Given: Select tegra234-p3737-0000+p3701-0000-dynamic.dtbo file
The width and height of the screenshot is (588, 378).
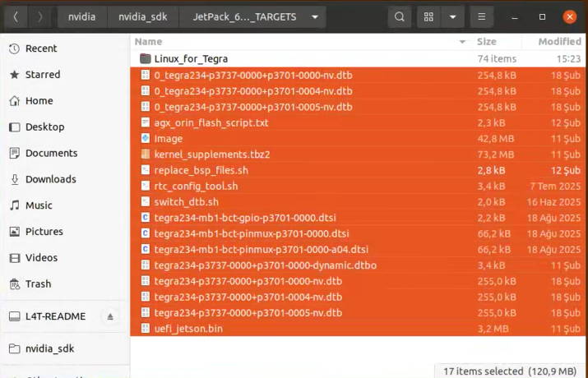Looking at the screenshot, I should (358, 265).
